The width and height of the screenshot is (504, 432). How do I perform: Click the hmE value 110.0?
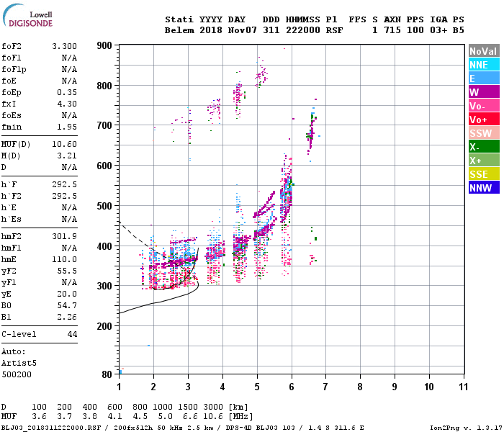(x=65, y=260)
